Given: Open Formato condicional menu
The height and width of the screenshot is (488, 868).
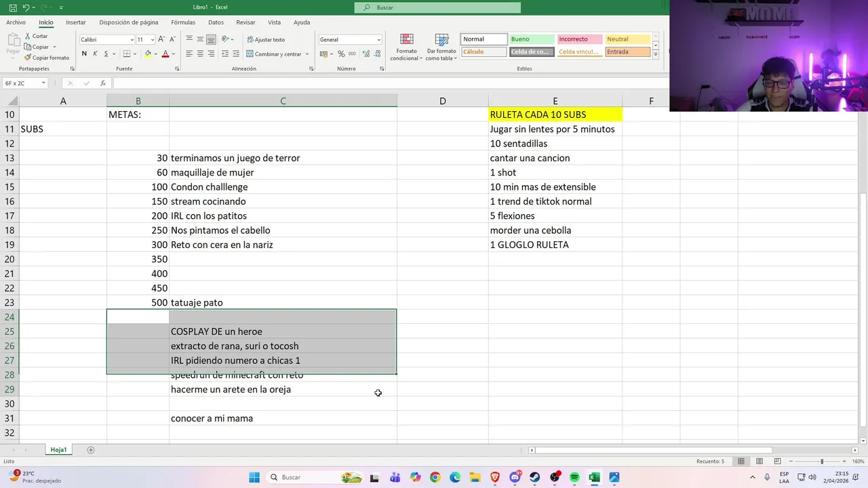Looking at the screenshot, I should coord(407,47).
